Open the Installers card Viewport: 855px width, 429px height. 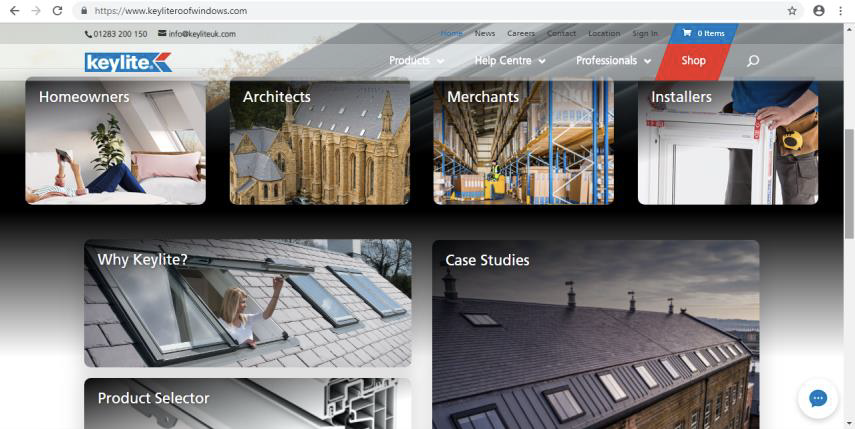coord(728,141)
